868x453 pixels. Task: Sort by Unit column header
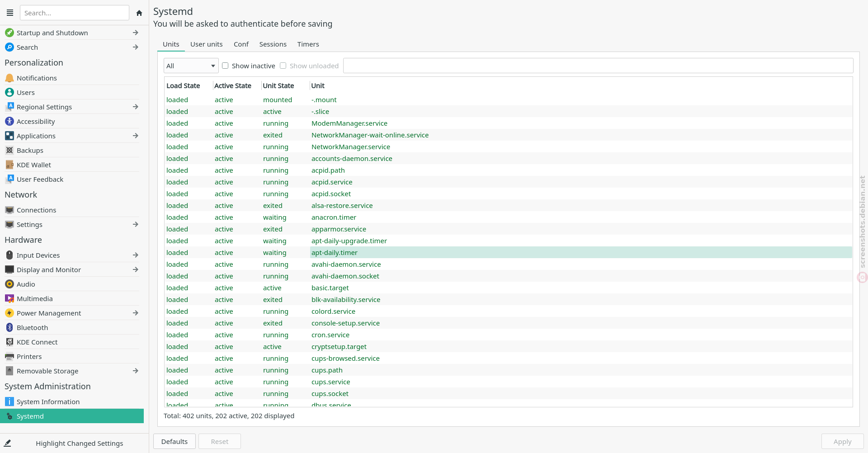[581, 85]
